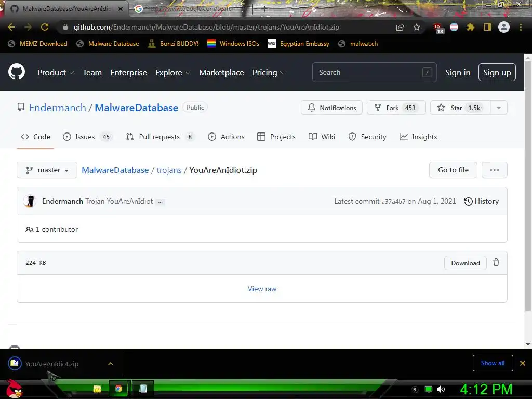Click the Sign in link
The width and height of the screenshot is (532, 399).
point(458,72)
